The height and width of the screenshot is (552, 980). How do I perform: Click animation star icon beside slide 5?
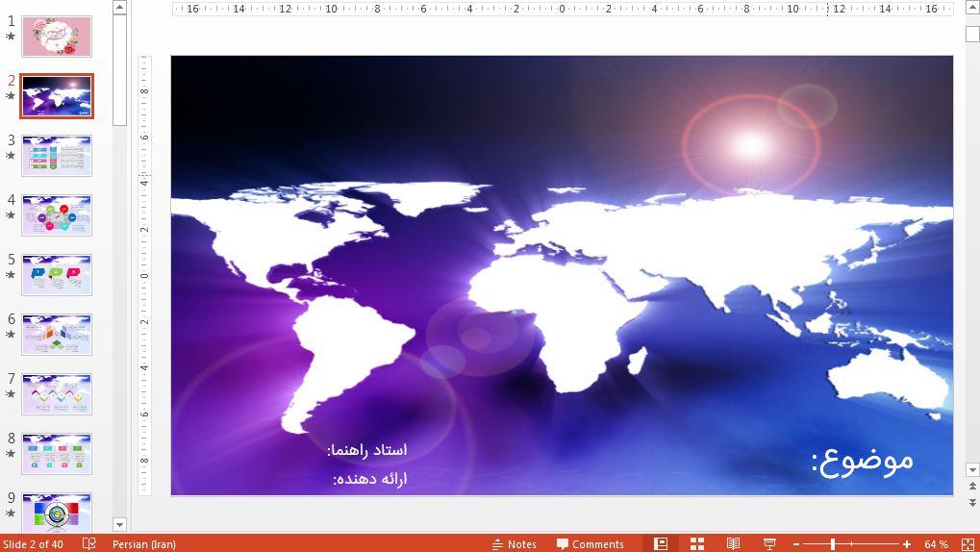11,274
